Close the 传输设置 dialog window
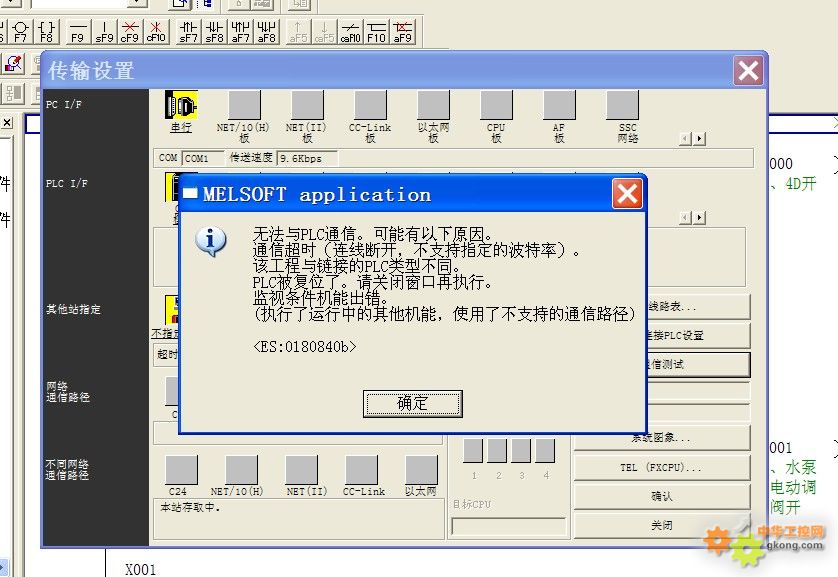The height and width of the screenshot is (577, 838). click(748, 70)
